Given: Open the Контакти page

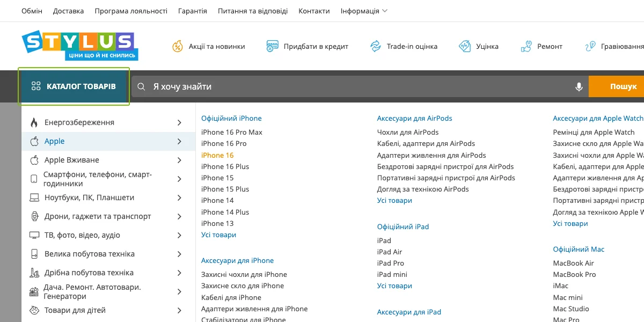Looking at the screenshot, I should click(314, 11).
